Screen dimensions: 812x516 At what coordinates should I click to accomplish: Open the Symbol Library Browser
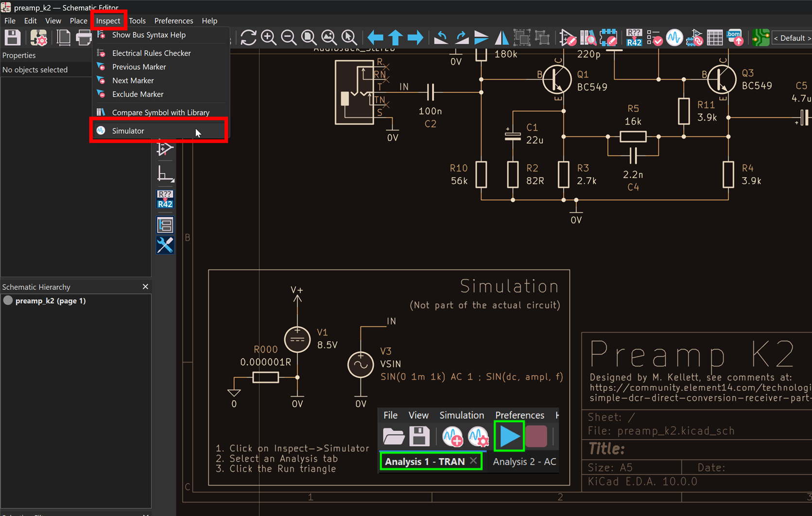[x=588, y=37]
